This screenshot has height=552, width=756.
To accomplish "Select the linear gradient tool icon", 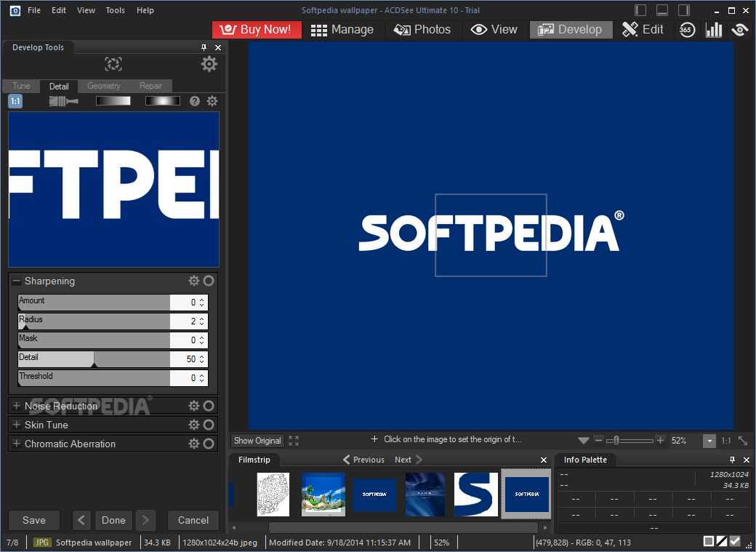I will pyautogui.click(x=113, y=101).
